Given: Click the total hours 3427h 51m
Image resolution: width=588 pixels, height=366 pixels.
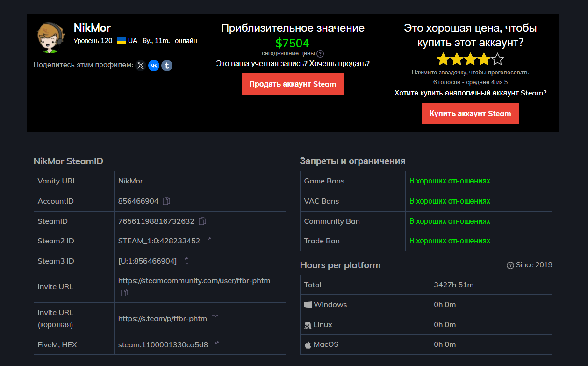Looking at the screenshot, I should tap(454, 285).
